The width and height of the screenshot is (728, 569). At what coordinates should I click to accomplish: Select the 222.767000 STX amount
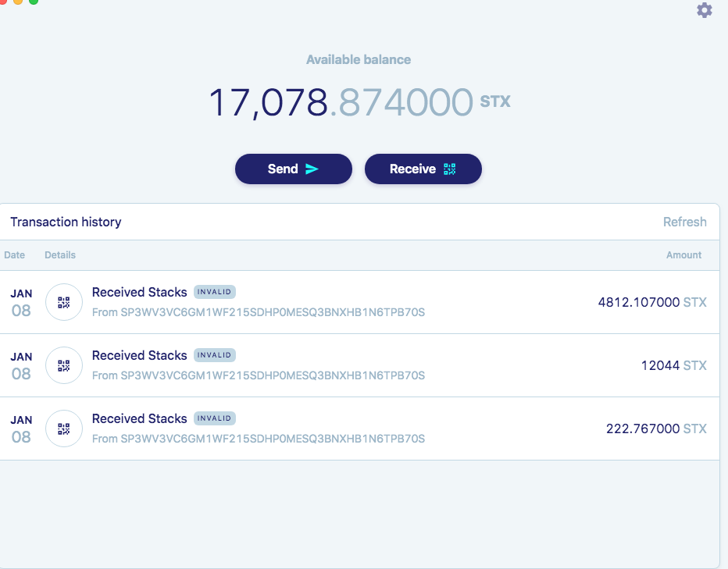point(656,429)
